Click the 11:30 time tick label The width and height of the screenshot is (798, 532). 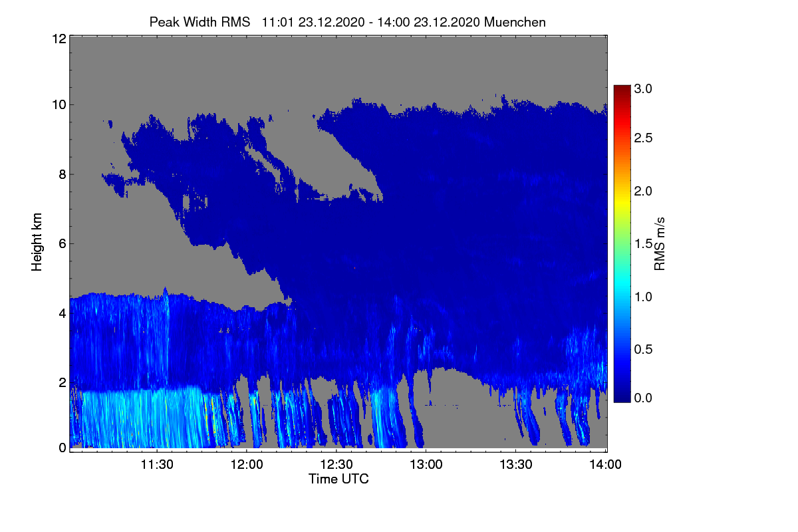pos(158,465)
